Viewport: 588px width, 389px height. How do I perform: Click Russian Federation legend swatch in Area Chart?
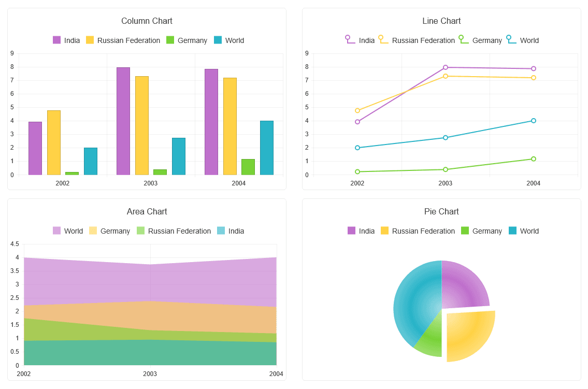coord(140,230)
